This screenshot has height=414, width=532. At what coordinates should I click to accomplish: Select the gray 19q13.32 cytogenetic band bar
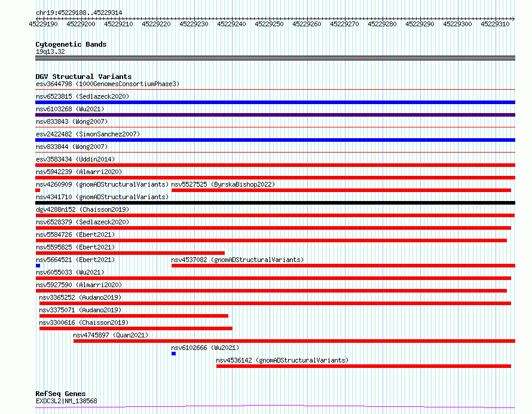click(275, 58)
